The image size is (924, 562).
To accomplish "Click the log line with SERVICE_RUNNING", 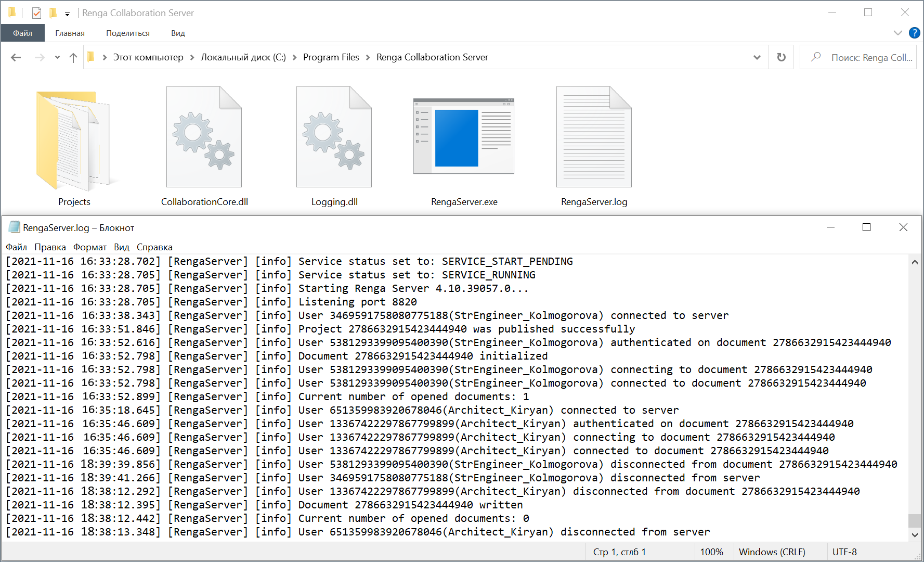I will pyautogui.click(x=270, y=275).
